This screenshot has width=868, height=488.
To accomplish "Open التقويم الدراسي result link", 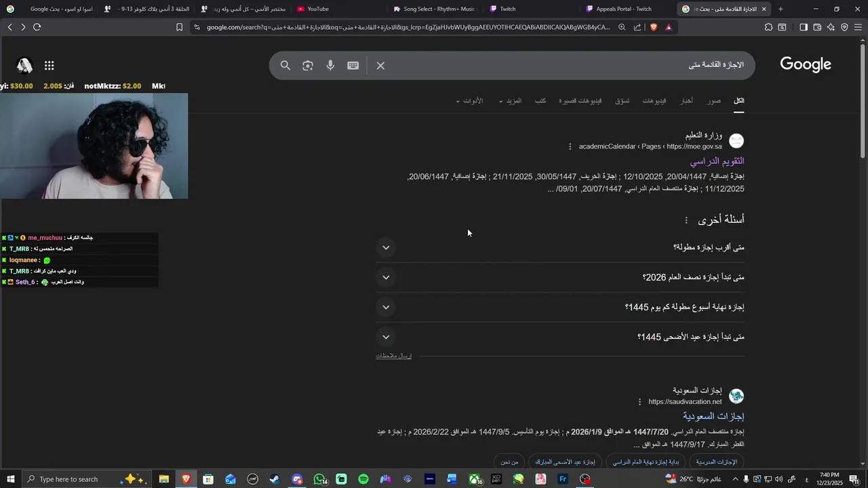I will 717,161.
